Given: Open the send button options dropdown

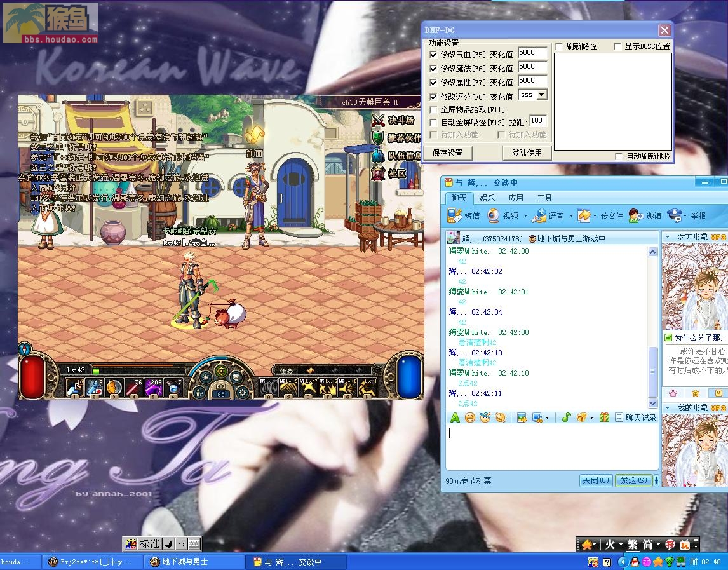Looking at the screenshot, I should click(656, 480).
